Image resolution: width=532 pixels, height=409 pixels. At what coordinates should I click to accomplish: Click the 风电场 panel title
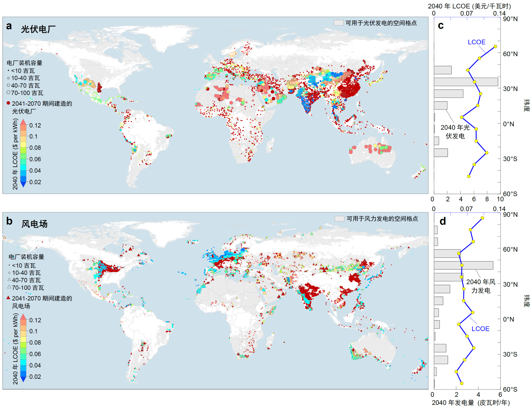pyautogui.click(x=34, y=224)
